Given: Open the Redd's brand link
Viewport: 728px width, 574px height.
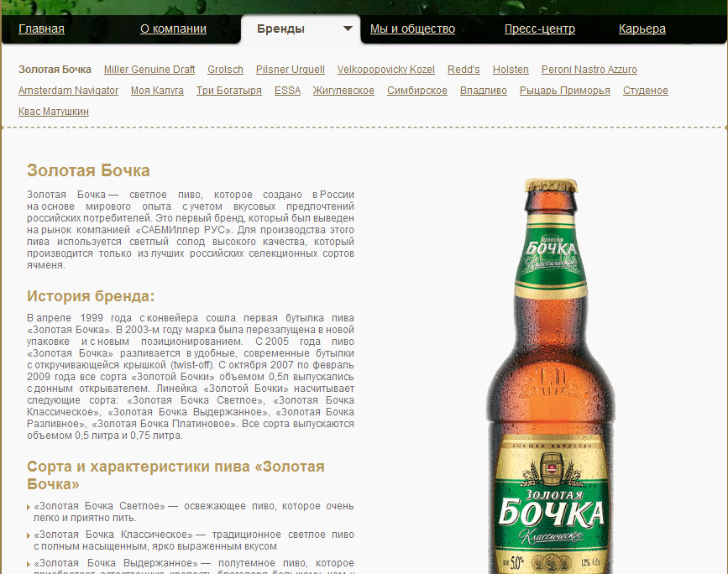Looking at the screenshot, I should tap(464, 70).
